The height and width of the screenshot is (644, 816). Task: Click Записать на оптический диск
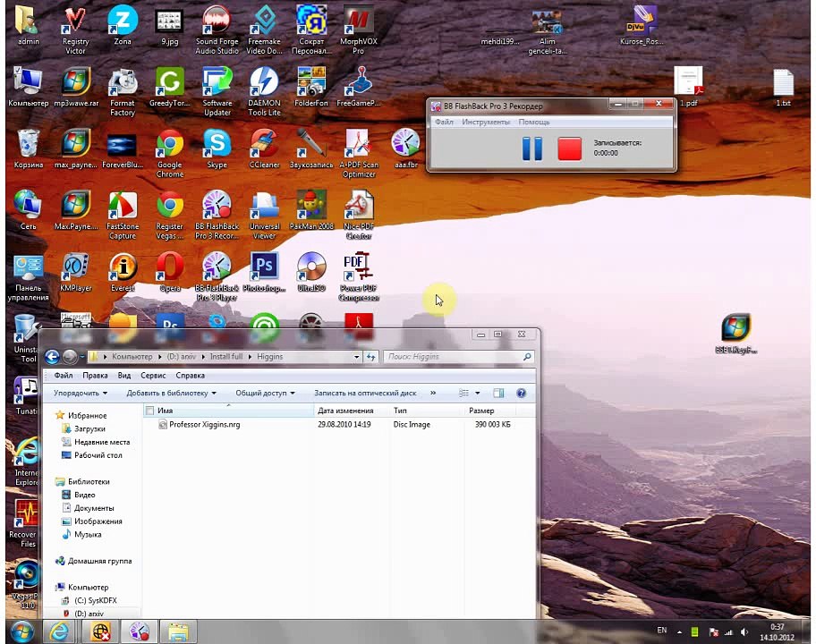365,393
